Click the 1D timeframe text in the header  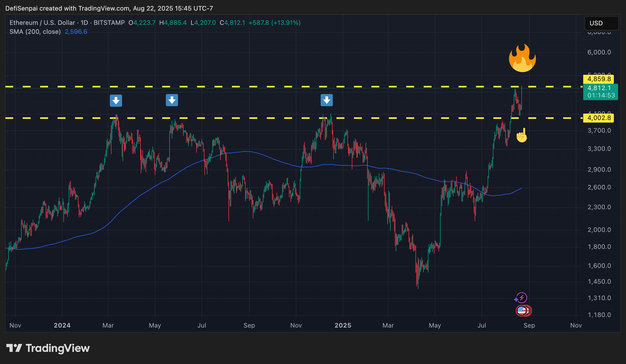tap(84, 23)
